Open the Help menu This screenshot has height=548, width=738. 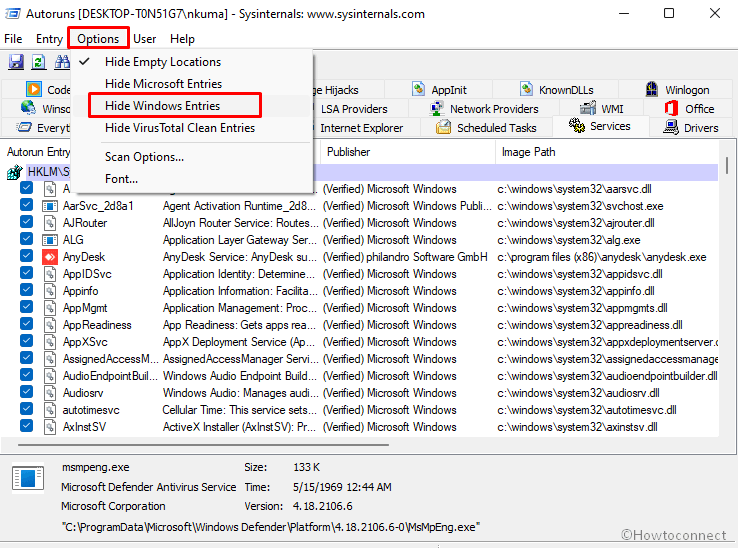182,39
